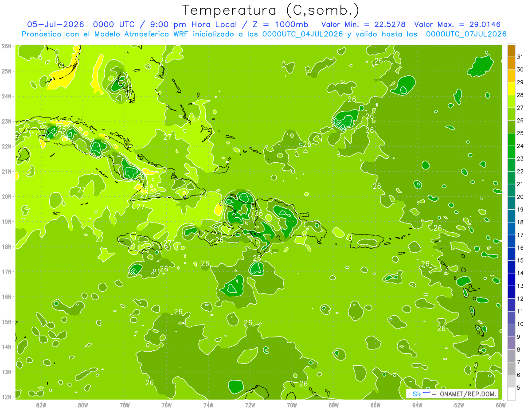Click the legend value '25'
The height and width of the screenshot is (411, 532).
520,133
